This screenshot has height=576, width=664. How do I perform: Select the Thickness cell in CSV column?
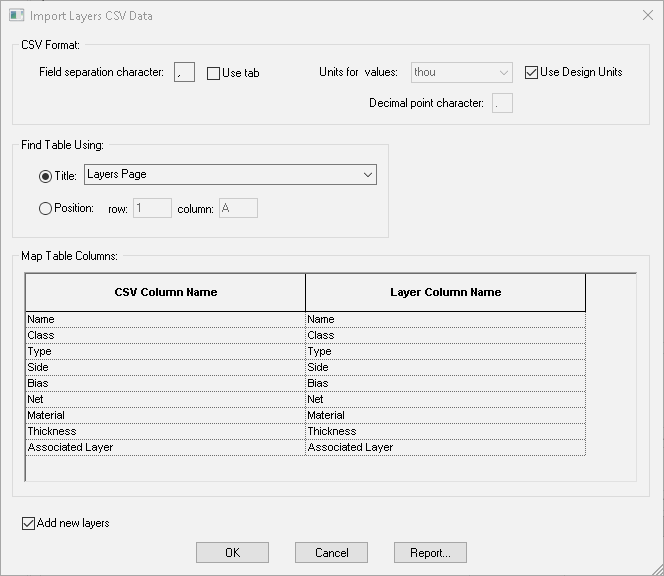point(166,431)
